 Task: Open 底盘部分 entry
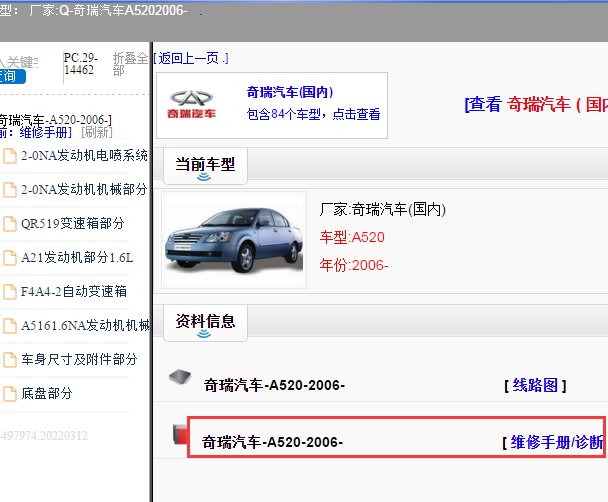click(x=47, y=393)
